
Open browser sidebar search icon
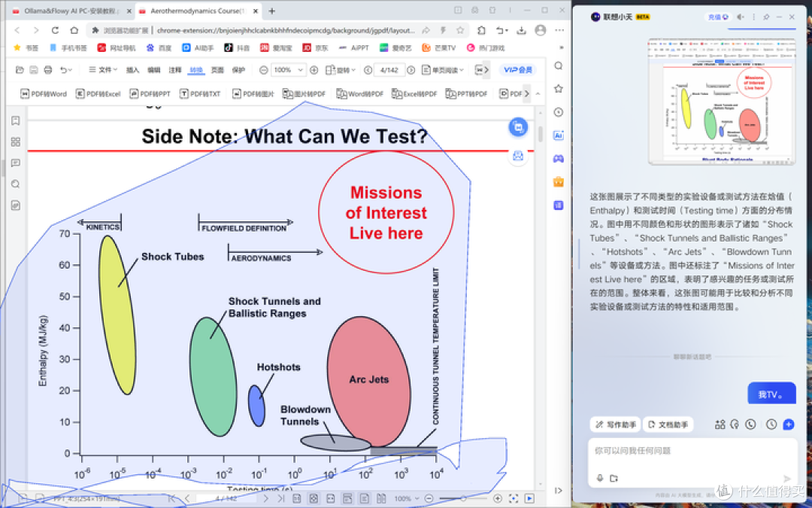558,65
